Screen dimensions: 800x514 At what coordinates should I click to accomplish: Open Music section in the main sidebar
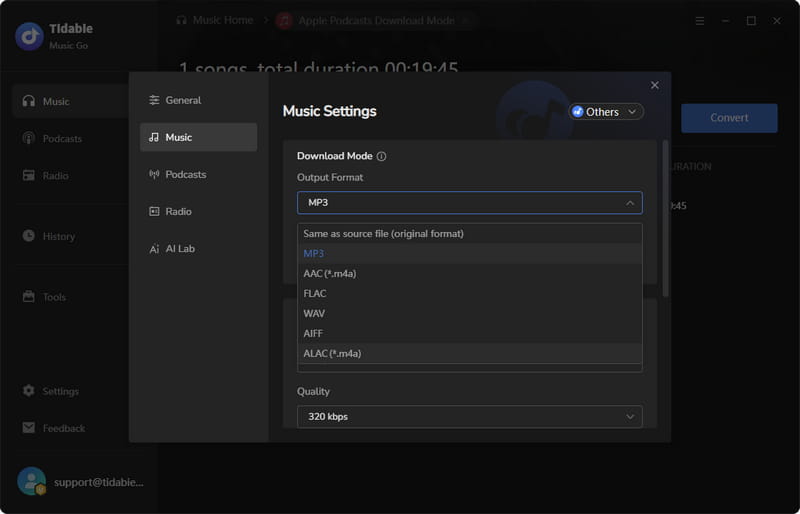click(70, 102)
